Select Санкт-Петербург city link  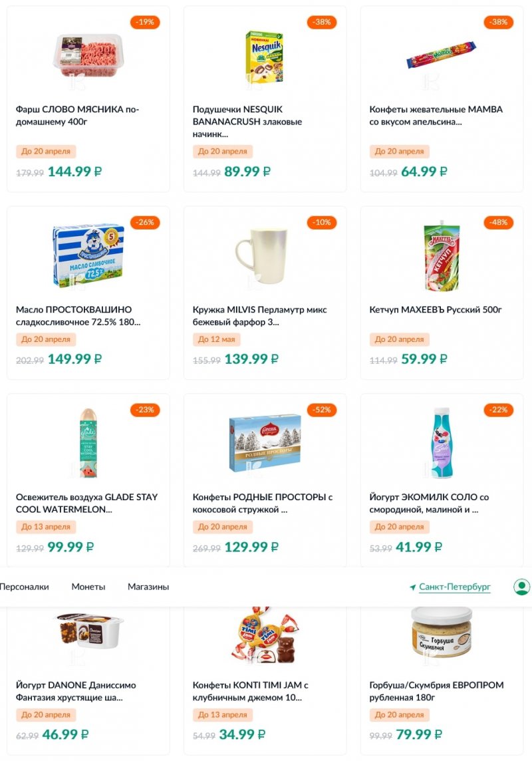click(x=454, y=587)
